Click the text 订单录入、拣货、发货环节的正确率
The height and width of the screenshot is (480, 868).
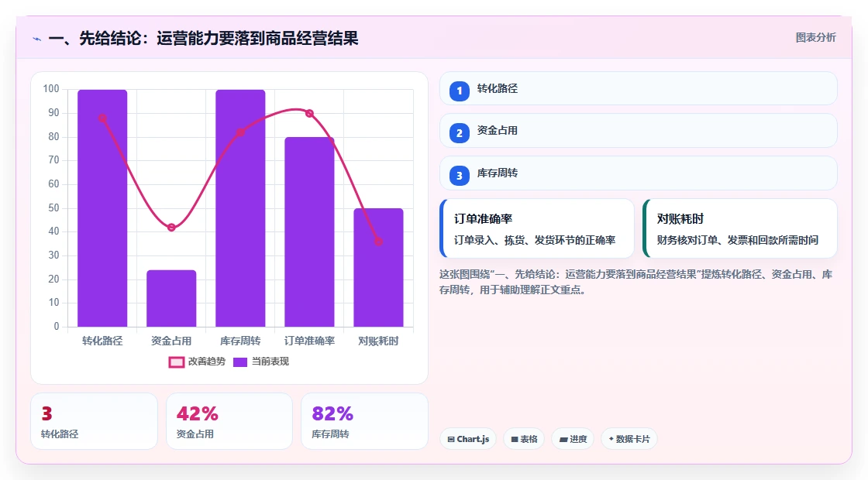point(535,240)
